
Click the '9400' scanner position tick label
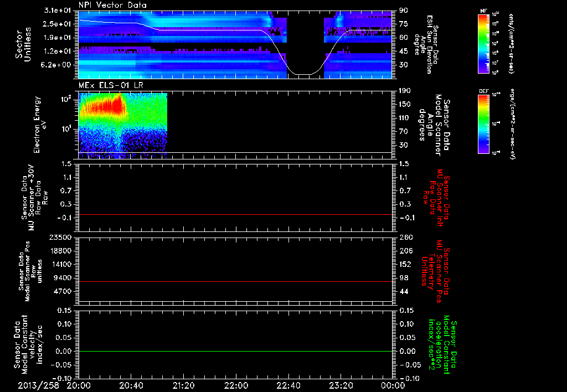(63, 278)
